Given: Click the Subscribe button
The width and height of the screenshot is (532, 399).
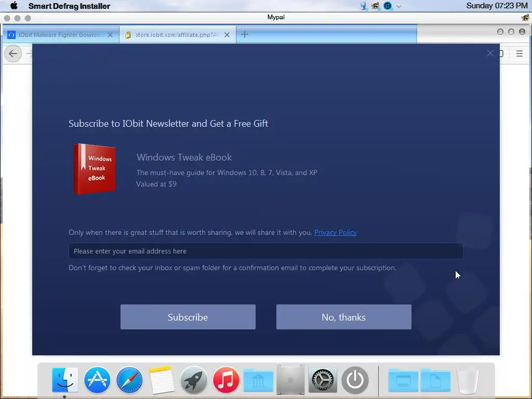Looking at the screenshot, I should pyautogui.click(x=188, y=317).
